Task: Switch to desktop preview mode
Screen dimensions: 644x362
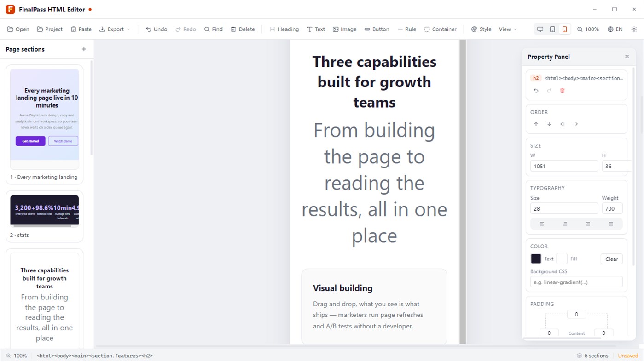Action: pyautogui.click(x=540, y=29)
